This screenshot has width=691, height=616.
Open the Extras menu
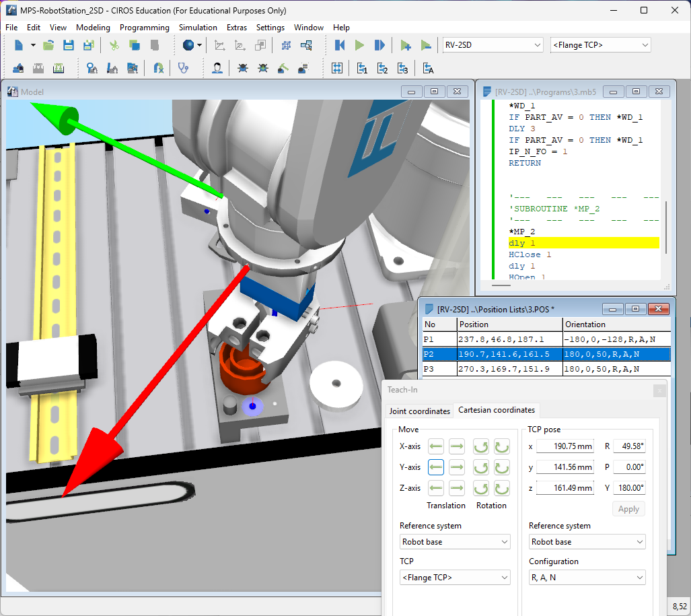click(x=237, y=28)
